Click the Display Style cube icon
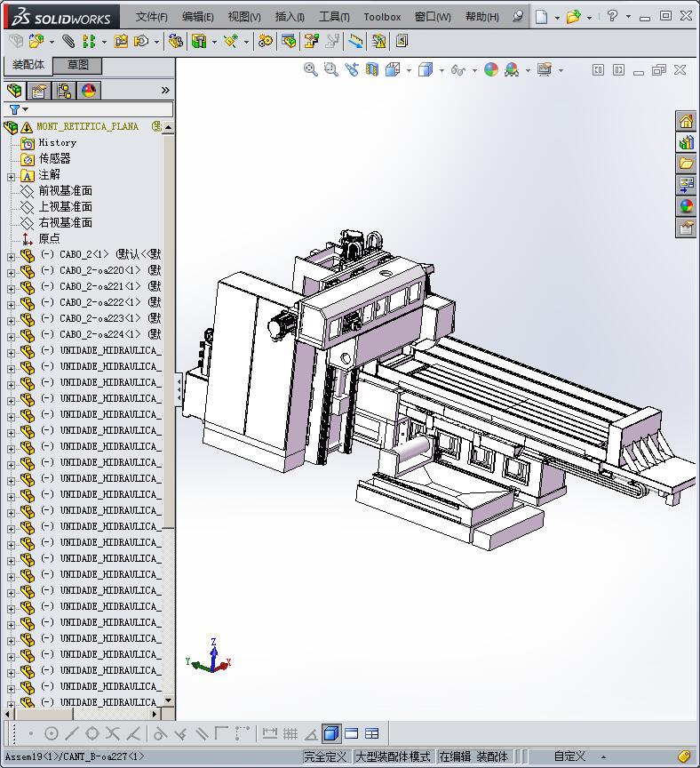Viewport: 700px width, 768px height. (426, 69)
